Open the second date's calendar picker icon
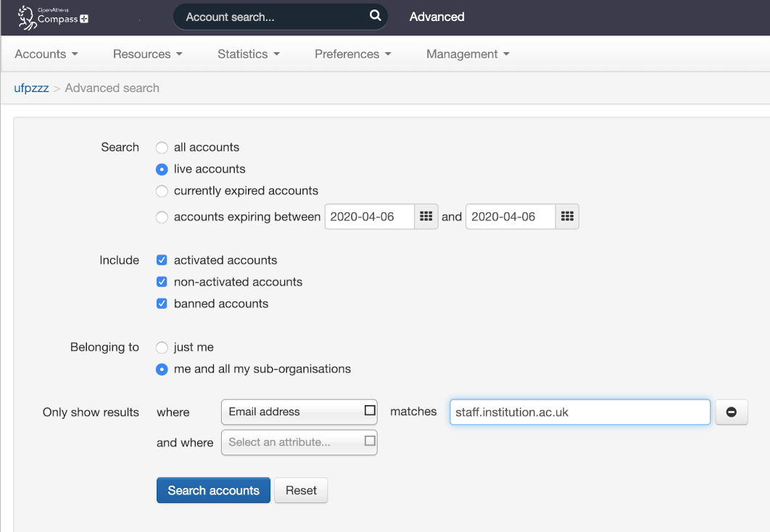Viewport: 770px width, 532px height. [x=566, y=216]
